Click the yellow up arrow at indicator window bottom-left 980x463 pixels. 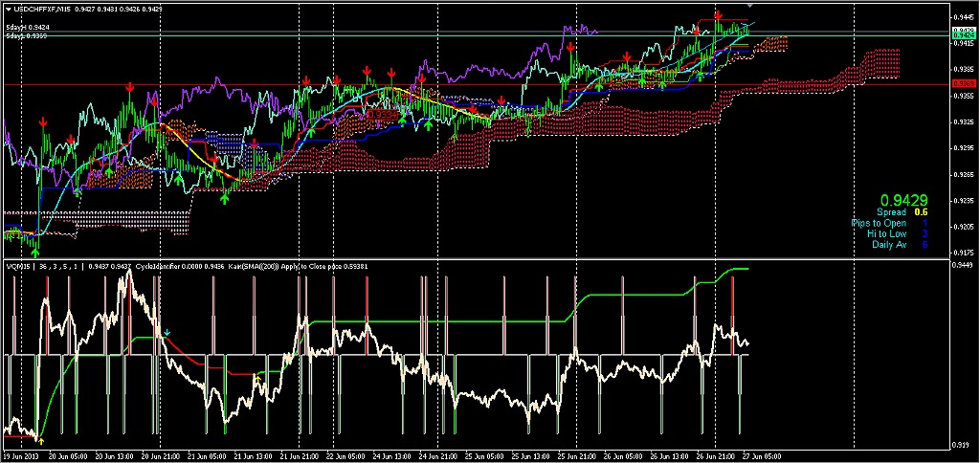point(41,440)
